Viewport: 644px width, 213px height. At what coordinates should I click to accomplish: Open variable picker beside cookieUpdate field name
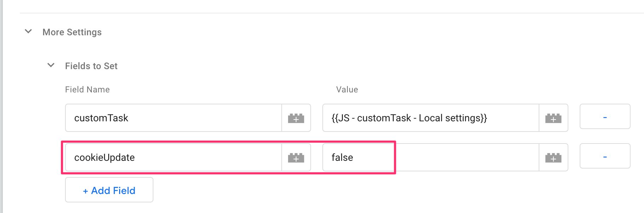pos(296,158)
